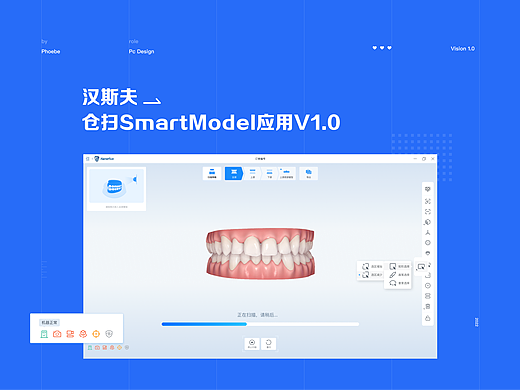Screen dimensions: 520x390
Task: Minimize the AoralScan window
Action: (415, 159)
